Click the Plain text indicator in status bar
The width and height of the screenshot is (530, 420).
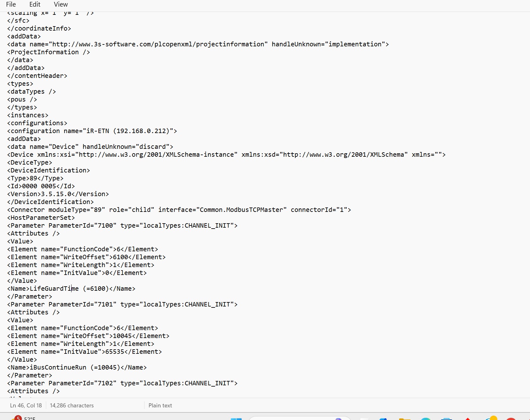coord(160,405)
